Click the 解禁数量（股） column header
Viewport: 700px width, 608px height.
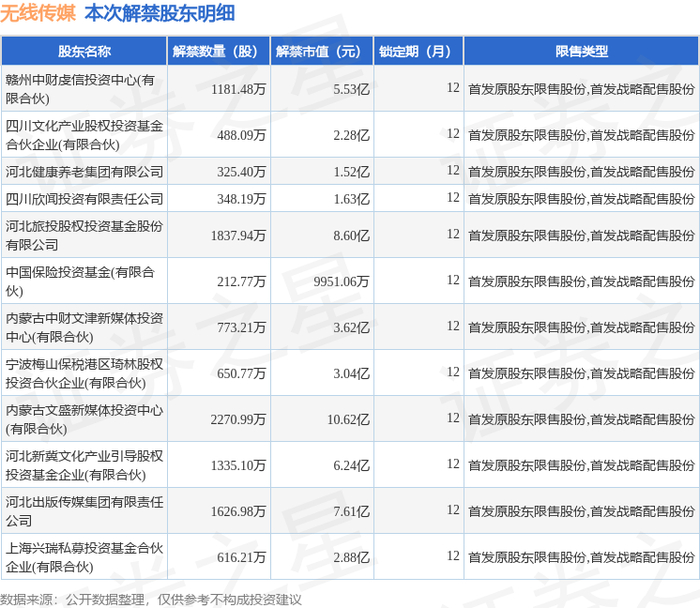coord(219,51)
